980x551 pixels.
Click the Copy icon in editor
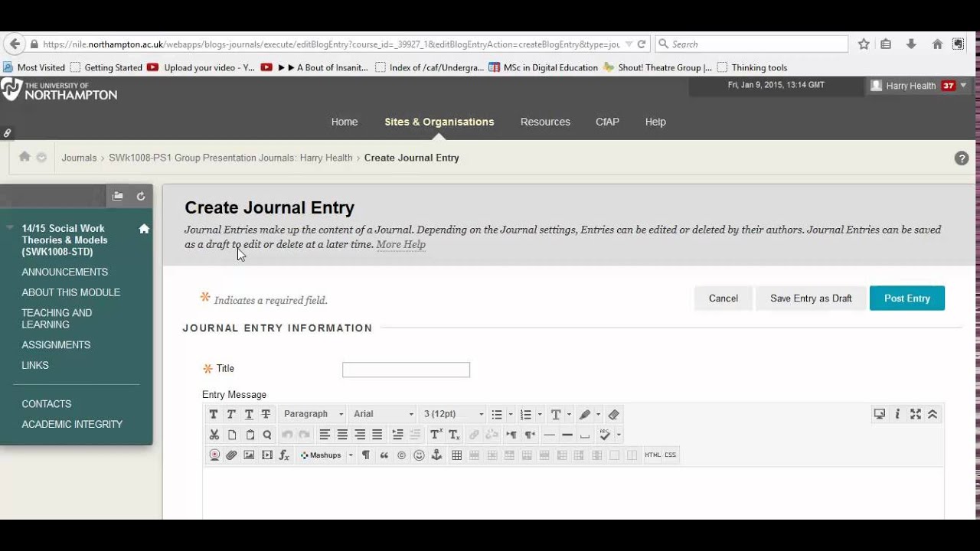232,435
